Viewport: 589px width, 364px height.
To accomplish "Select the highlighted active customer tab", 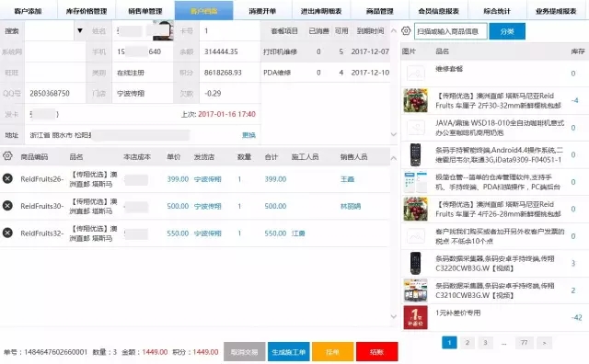I will click(204, 11).
